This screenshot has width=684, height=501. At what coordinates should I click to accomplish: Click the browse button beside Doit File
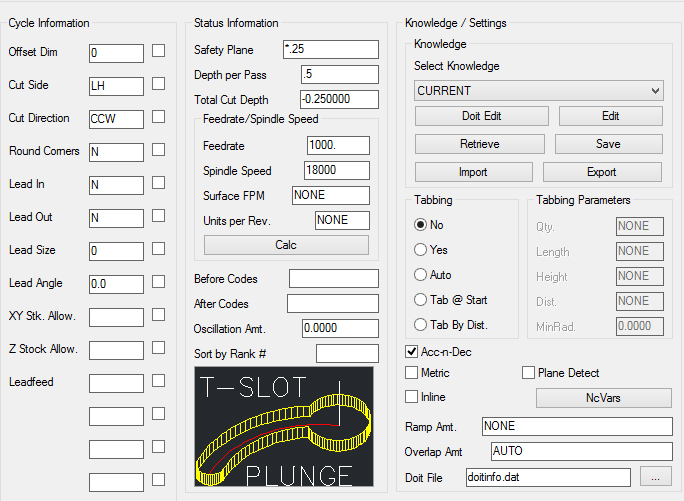click(656, 478)
